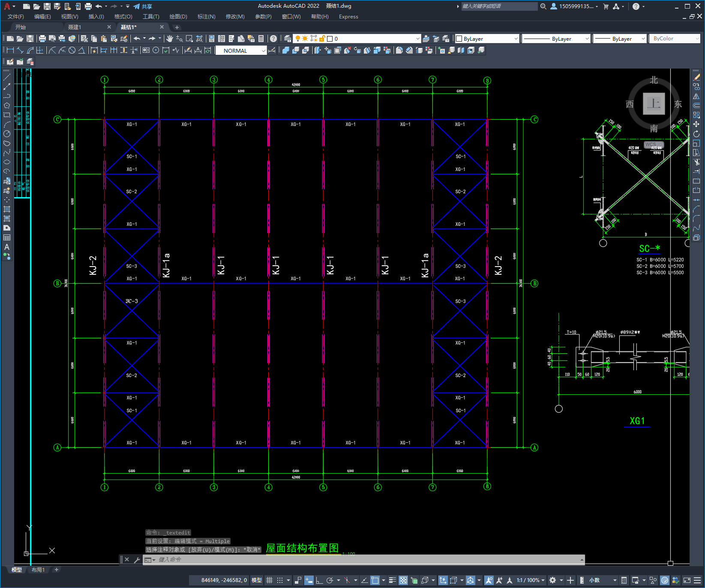Select the Fillet modify tool
This screenshot has width=705, height=588.
[696, 218]
